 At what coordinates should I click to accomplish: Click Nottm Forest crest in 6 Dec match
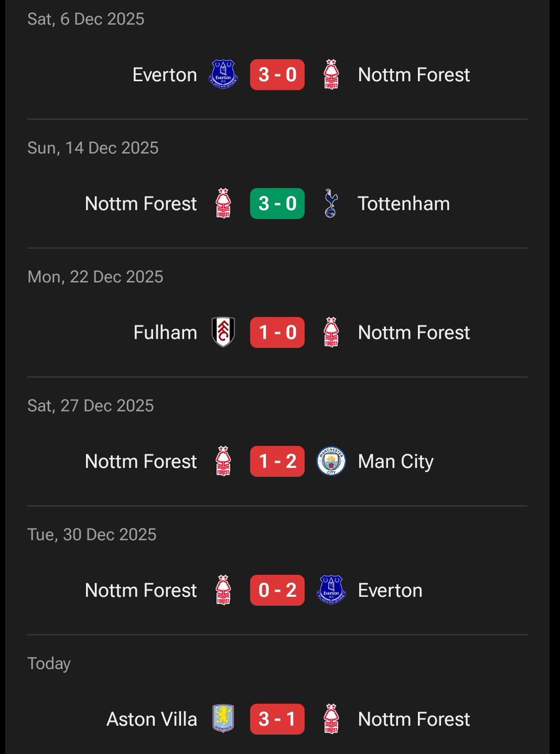(x=331, y=75)
